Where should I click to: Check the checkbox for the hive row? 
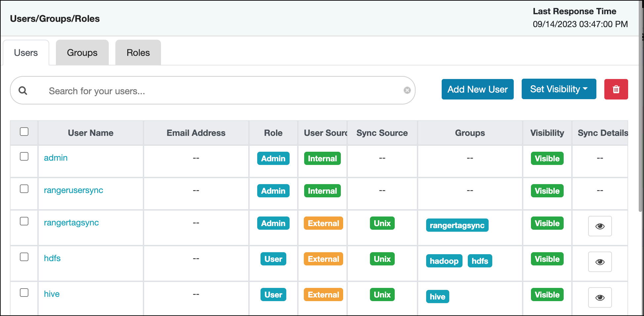click(24, 293)
